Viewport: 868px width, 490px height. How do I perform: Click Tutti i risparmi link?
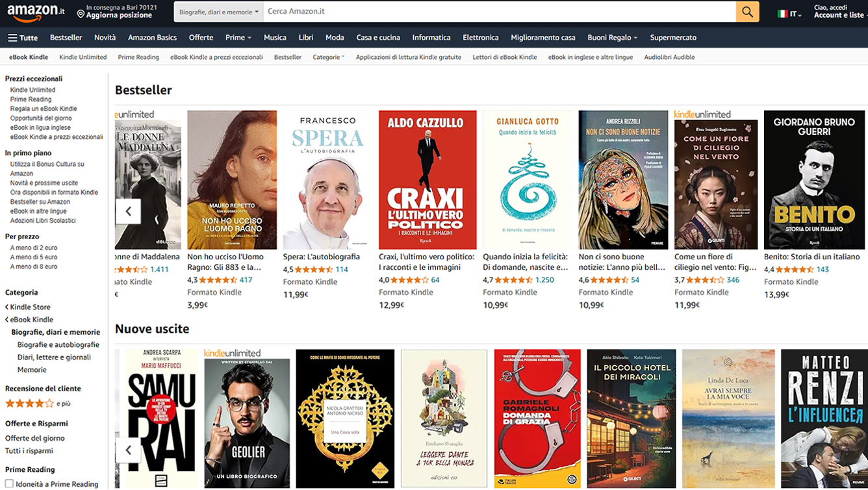(29, 451)
